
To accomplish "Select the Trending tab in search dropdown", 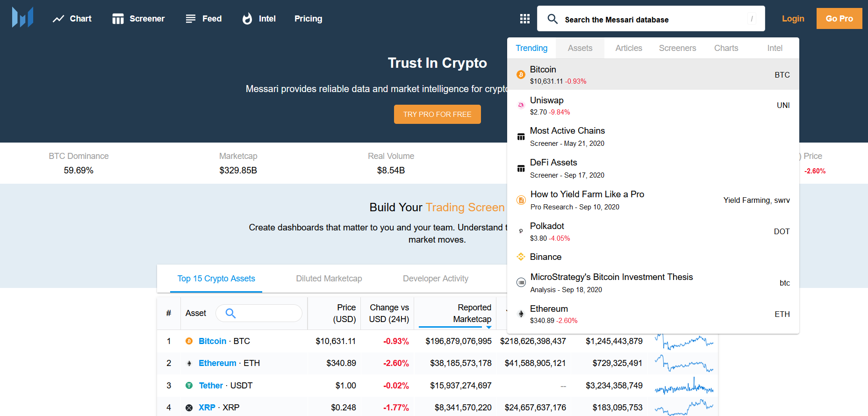I will (531, 48).
